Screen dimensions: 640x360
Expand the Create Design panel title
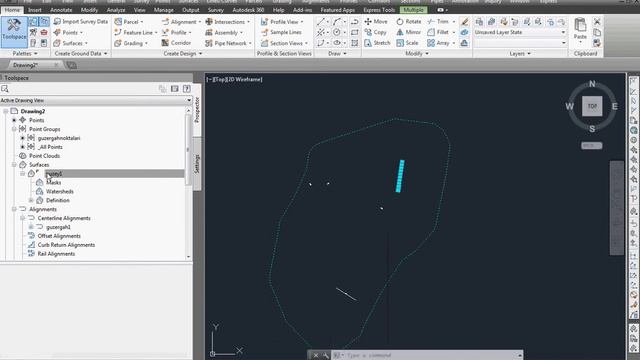pyautogui.click(x=182, y=53)
